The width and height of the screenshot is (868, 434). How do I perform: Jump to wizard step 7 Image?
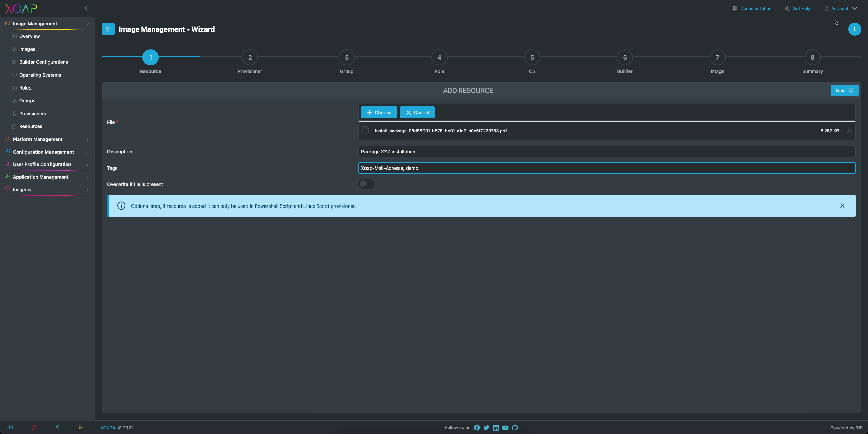717,57
